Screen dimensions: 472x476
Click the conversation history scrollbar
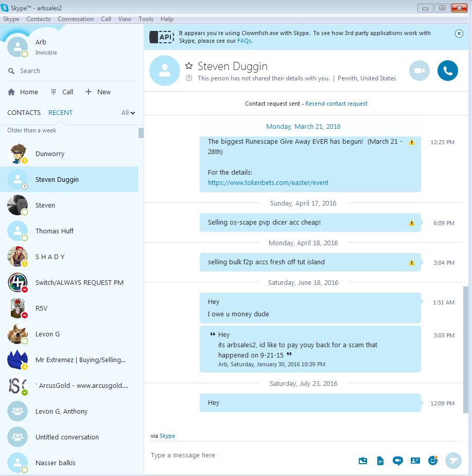[466, 350]
